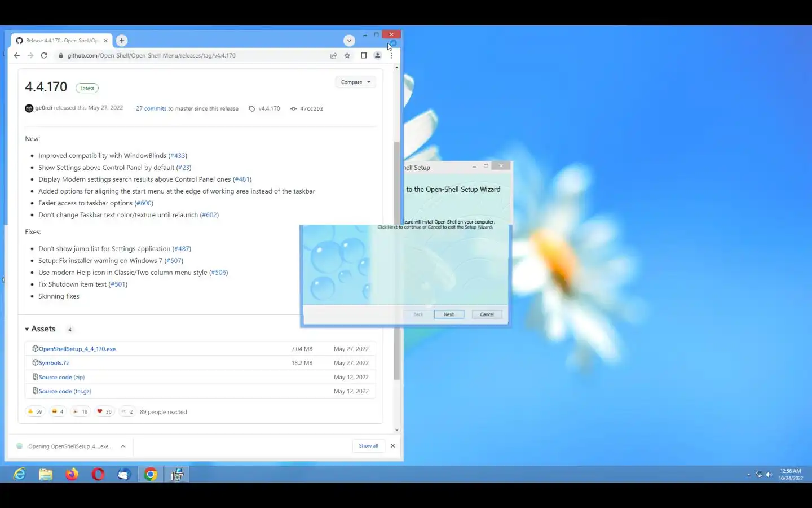
Task: Open Opera from taskbar
Action: [98, 474]
